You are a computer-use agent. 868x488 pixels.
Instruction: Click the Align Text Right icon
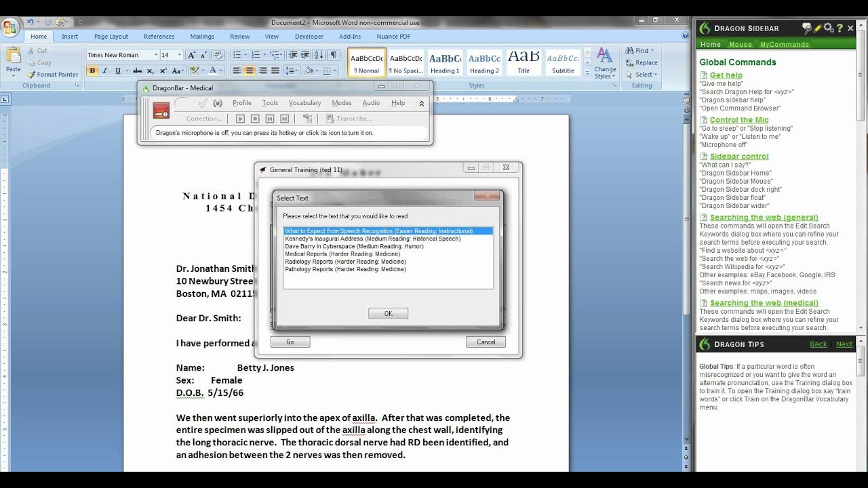[262, 70]
